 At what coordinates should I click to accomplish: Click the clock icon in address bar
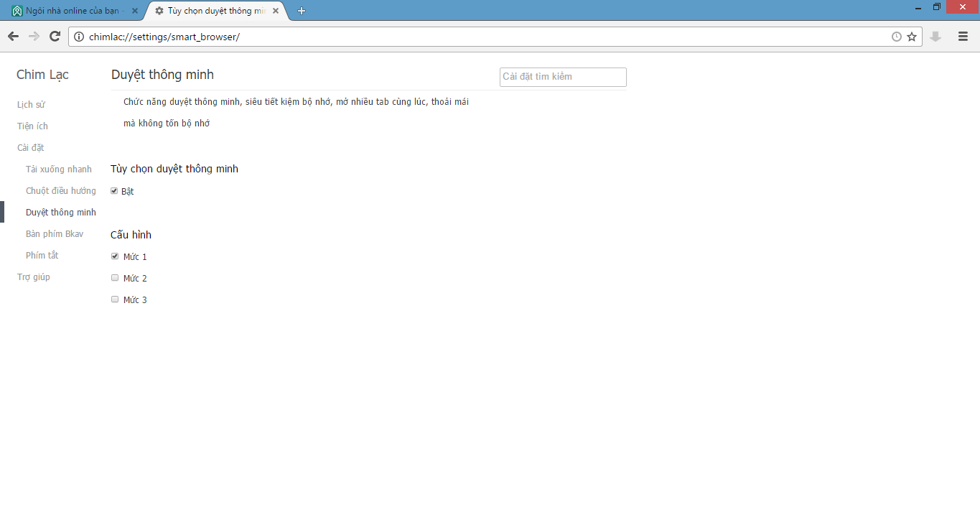tap(897, 37)
